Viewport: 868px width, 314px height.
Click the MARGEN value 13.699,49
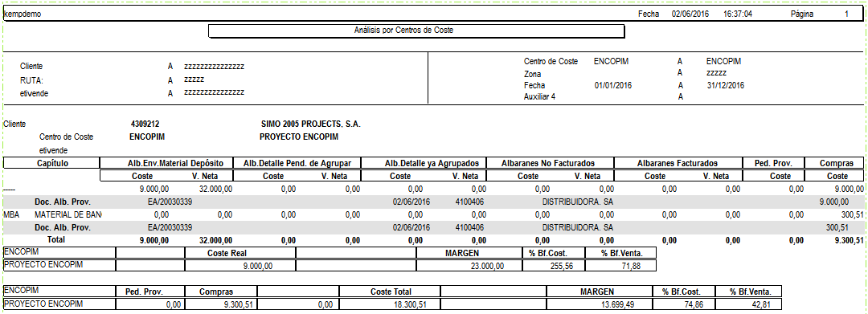coord(629,304)
